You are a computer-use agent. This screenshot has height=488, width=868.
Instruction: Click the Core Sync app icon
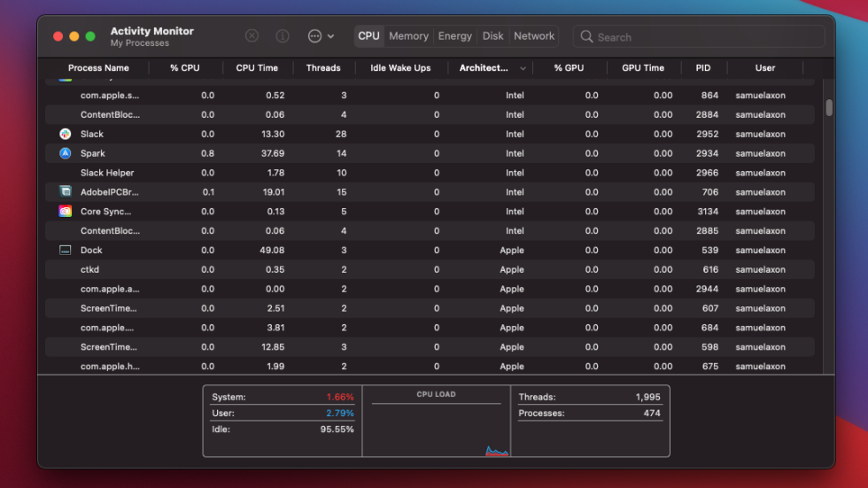(66, 212)
